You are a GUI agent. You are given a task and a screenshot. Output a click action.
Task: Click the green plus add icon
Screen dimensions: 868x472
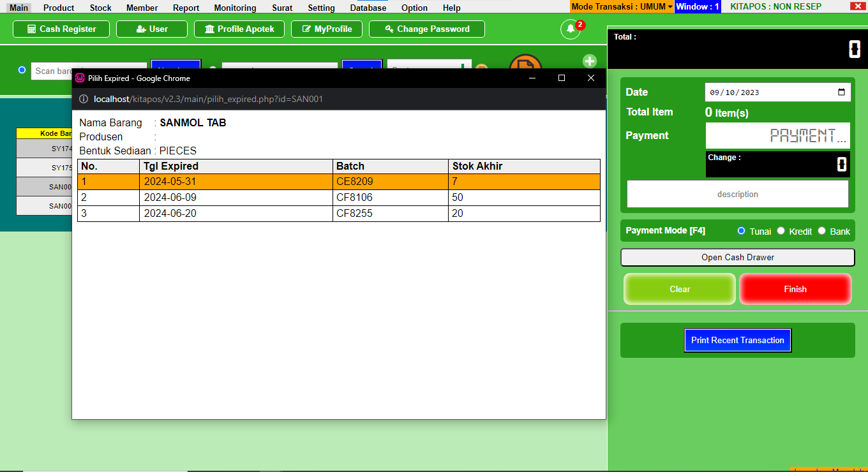click(589, 61)
